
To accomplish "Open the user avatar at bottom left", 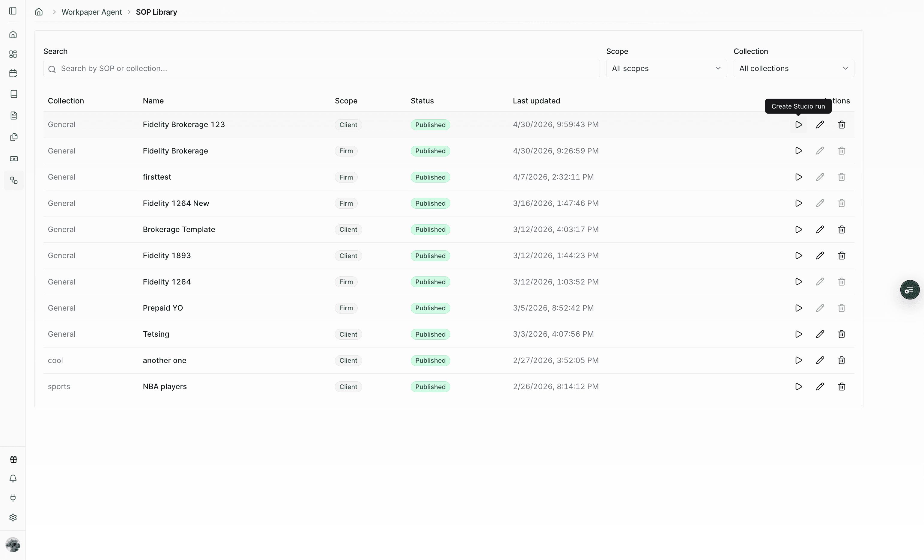I will pos(13,545).
